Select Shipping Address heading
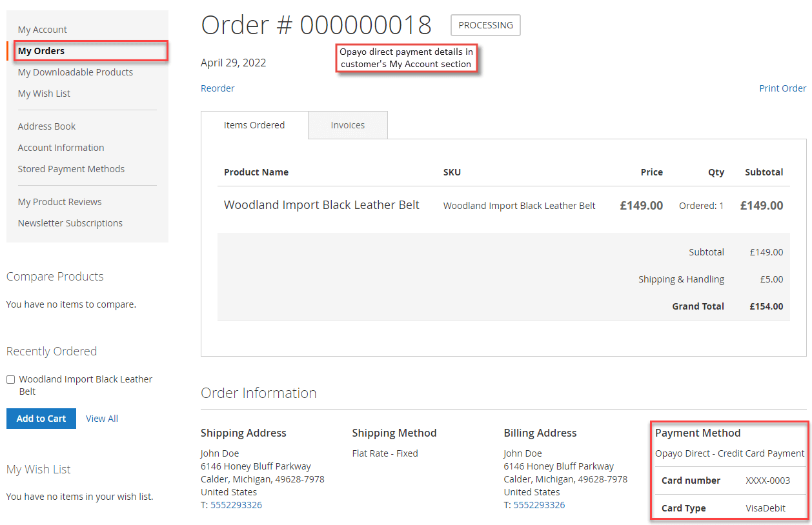The width and height of the screenshot is (812, 525). 243,433
